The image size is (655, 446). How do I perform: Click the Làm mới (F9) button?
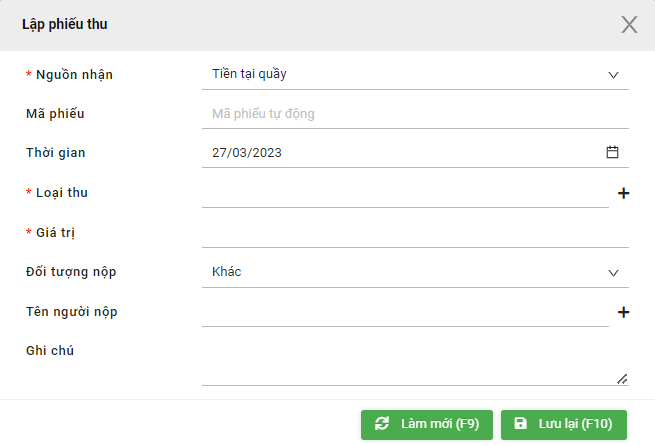[427, 425]
